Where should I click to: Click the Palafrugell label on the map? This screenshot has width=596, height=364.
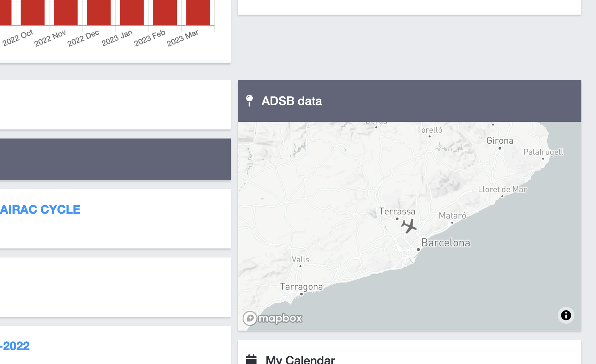tap(543, 152)
